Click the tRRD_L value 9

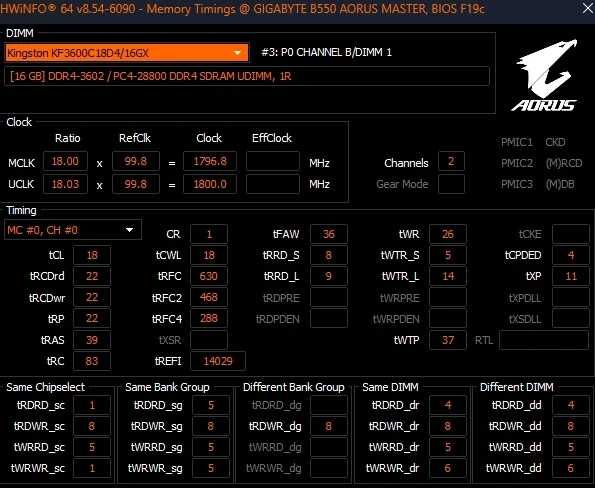tap(329, 276)
